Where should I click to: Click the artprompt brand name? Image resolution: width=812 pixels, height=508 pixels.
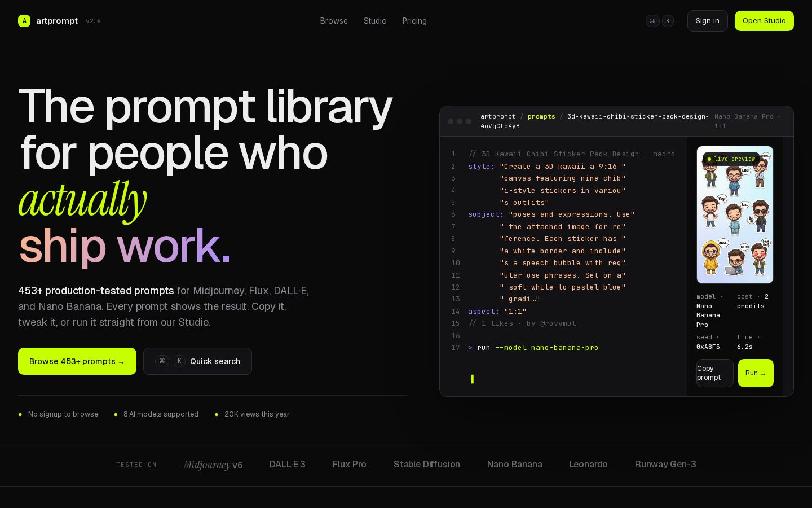[x=57, y=21]
